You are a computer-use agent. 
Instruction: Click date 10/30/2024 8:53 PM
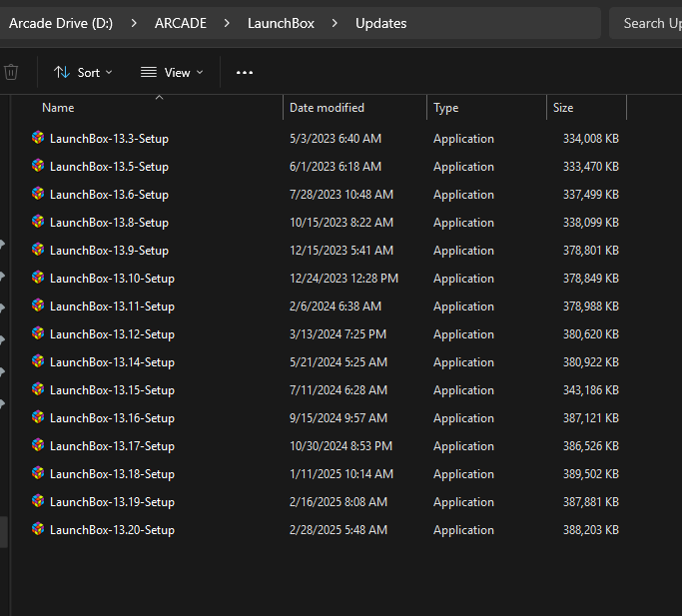point(341,446)
